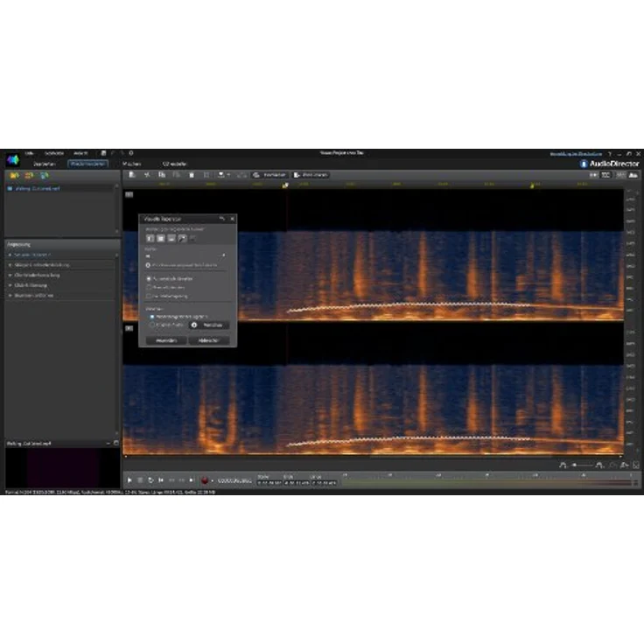Select rectangular region tool in Visuelle Reparatur
This screenshot has height=644, width=644.
pos(161,238)
